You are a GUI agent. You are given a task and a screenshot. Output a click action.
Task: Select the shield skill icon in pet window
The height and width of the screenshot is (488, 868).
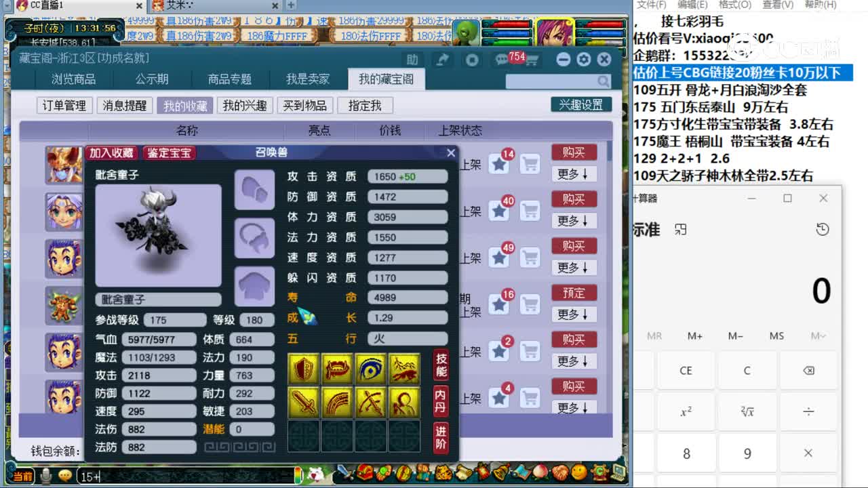point(303,368)
